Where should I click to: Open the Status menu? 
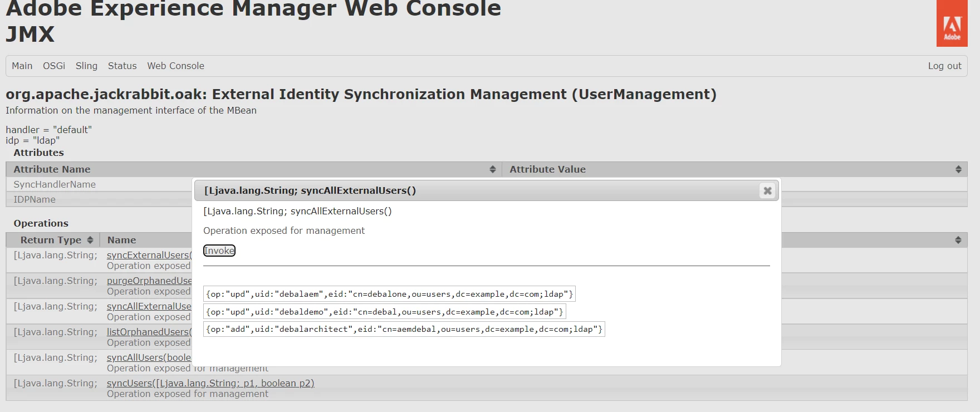pyautogui.click(x=122, y=66)
